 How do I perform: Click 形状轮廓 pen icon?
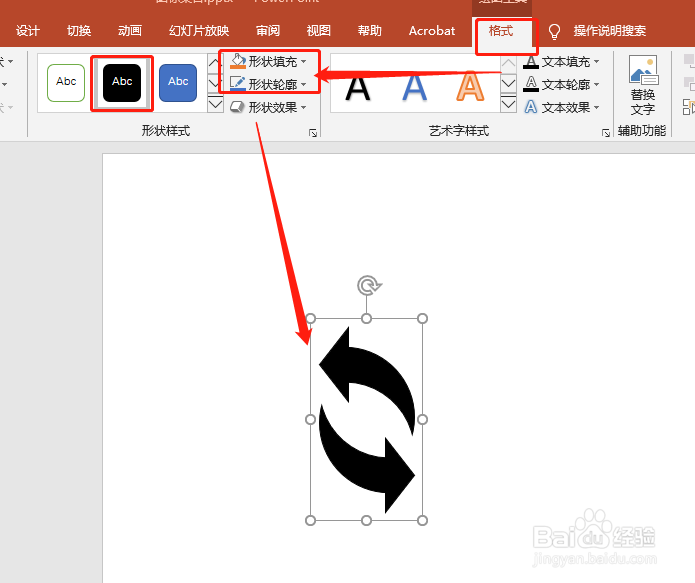click(x=238, y=84)
